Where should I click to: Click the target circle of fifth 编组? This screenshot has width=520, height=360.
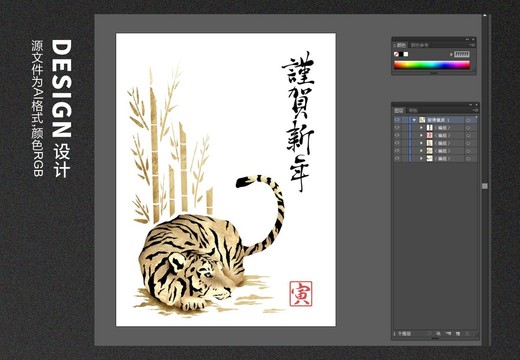tap(468, 159)
